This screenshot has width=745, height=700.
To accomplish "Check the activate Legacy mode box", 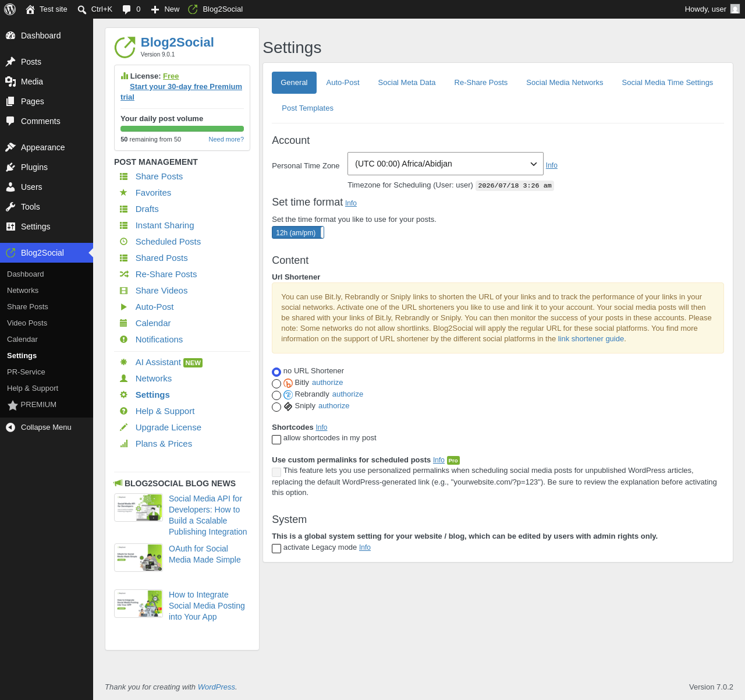I will pos(276,549).
